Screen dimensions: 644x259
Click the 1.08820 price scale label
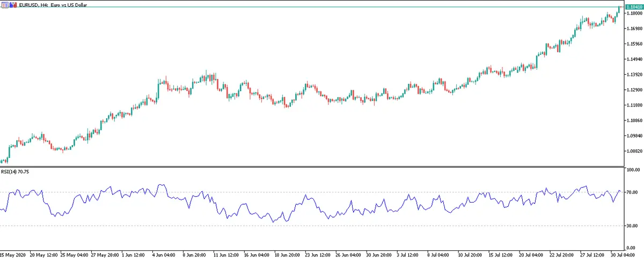pyautogui.click(x=633, y=151)
